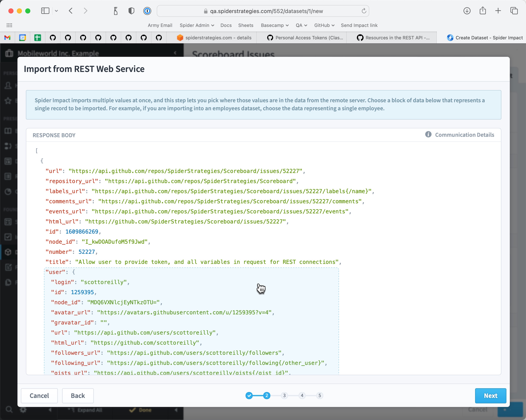
Task: Click the search magnifier in the sidebar bottom
Action: (x=9, y=409)
